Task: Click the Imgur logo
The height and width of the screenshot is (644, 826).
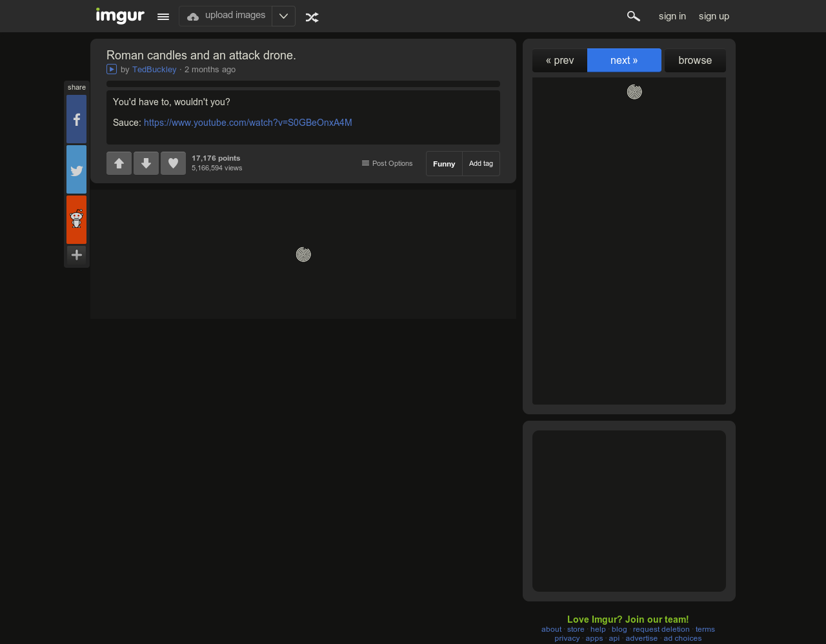Action: (x=120, y=15)
